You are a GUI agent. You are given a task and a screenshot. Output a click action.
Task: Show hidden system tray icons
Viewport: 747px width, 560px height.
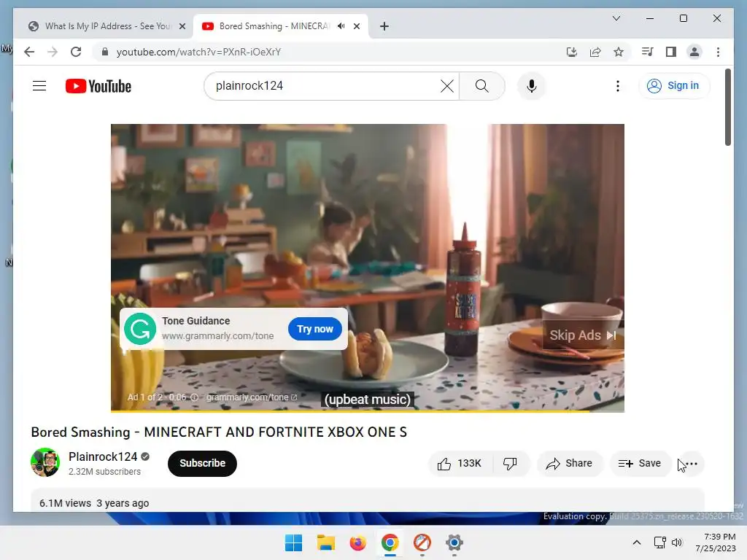pyautogui.click(x=636, y=542)
